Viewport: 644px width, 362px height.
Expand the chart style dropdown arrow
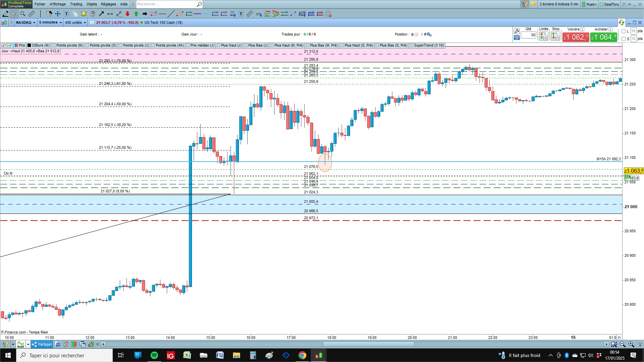(x=28, y=344)
